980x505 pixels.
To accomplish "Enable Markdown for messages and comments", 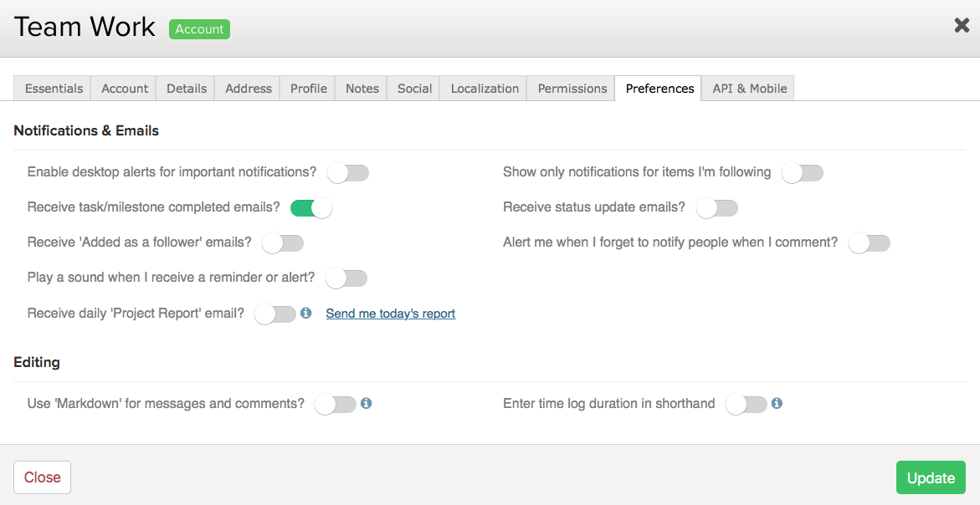I will pos(336,404).
